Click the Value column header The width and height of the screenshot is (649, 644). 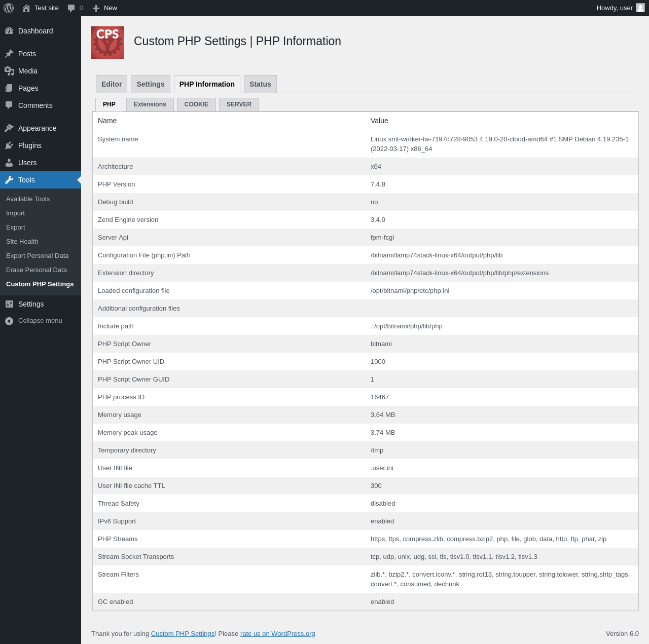(379, 121)
